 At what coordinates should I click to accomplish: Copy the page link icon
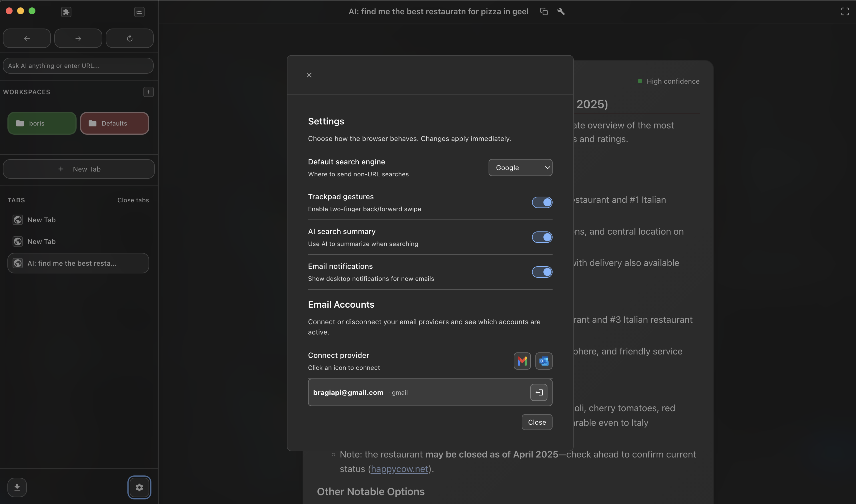pos(544,11)
